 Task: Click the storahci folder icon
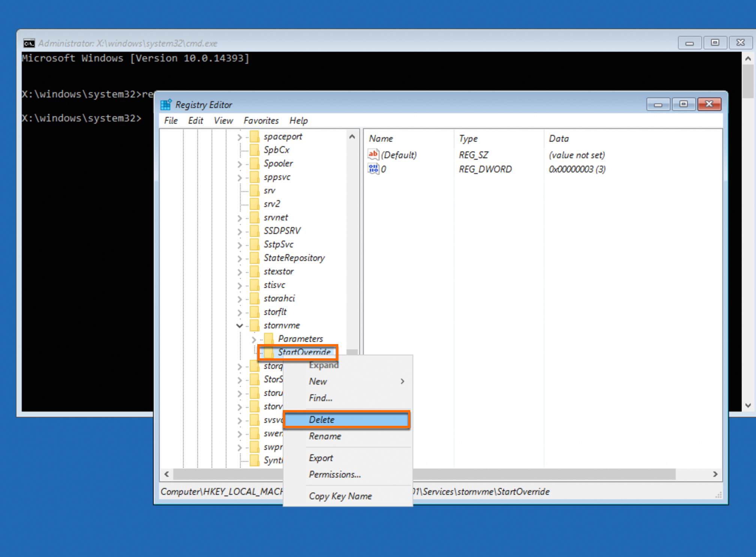(255, 298)
